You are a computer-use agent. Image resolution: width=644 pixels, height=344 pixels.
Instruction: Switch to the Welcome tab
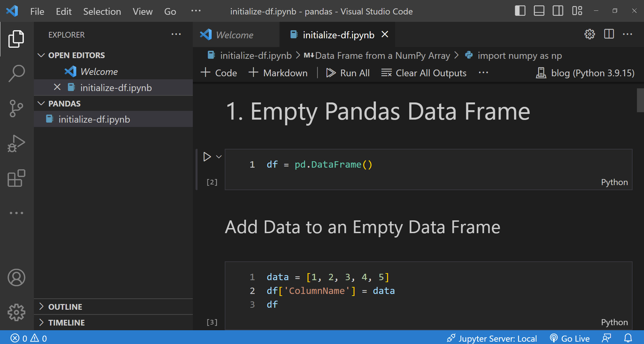tap(234, 35)
